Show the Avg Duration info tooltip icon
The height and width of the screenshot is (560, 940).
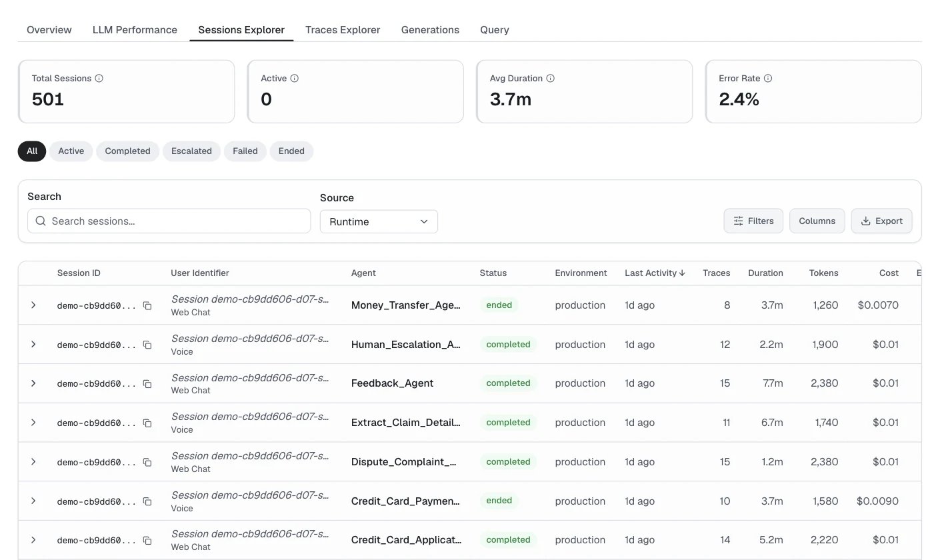click(551, 78)
